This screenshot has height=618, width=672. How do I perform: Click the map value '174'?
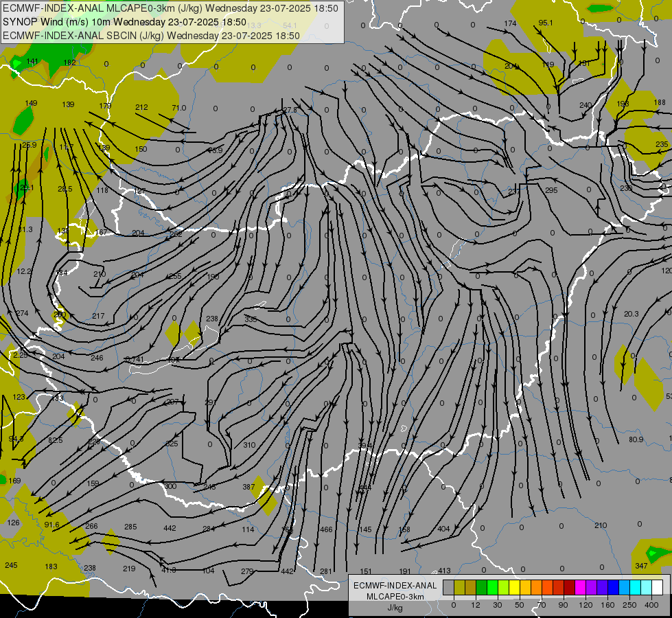click(510, 23)
